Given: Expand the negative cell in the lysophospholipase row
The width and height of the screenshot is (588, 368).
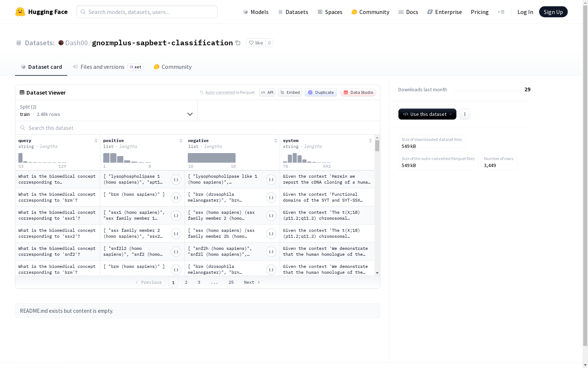Looking at the screenshot, I should coord(271,180).
